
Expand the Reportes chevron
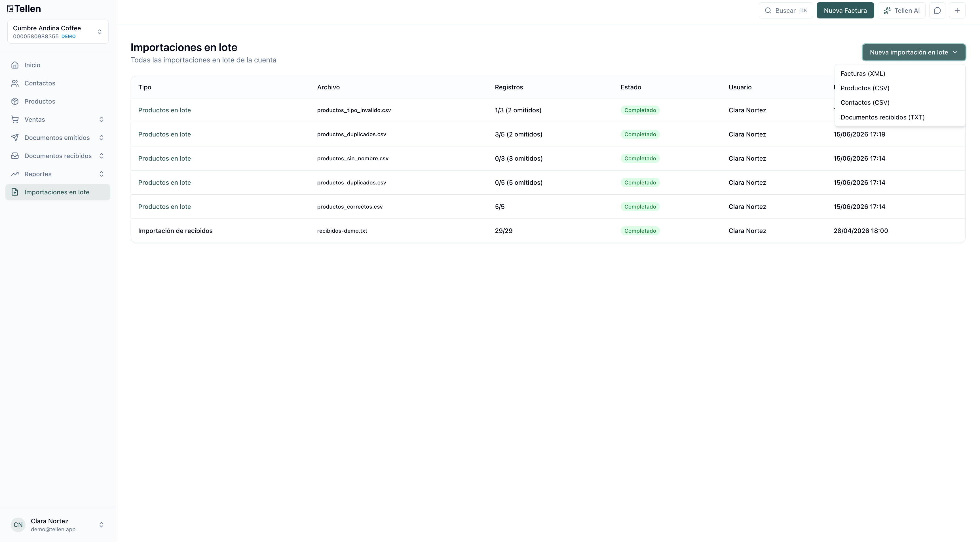[x=102, y=174]
